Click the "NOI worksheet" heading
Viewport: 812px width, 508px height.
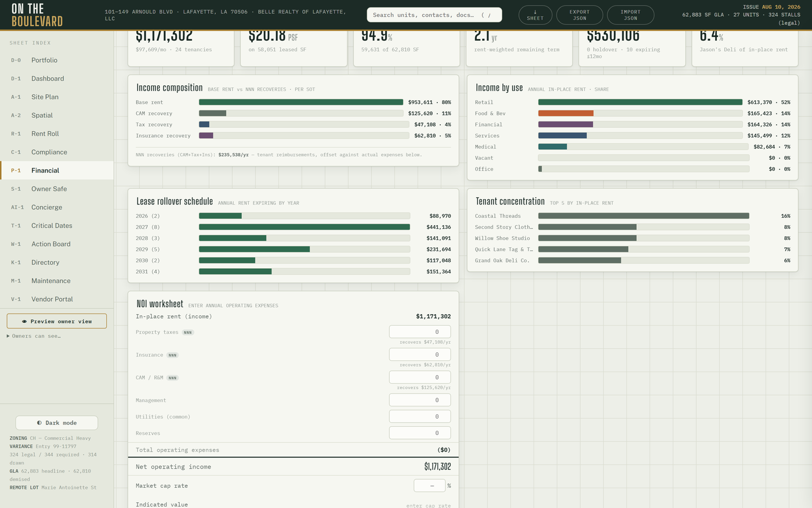[160, 304]
